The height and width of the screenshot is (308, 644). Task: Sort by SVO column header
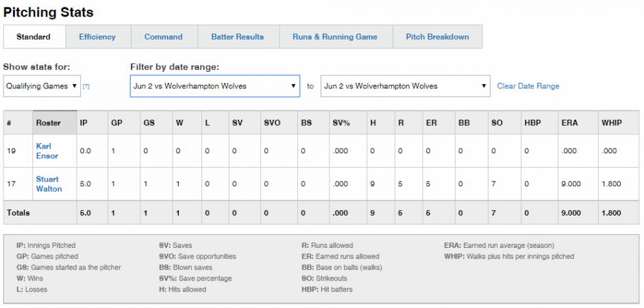278,123
